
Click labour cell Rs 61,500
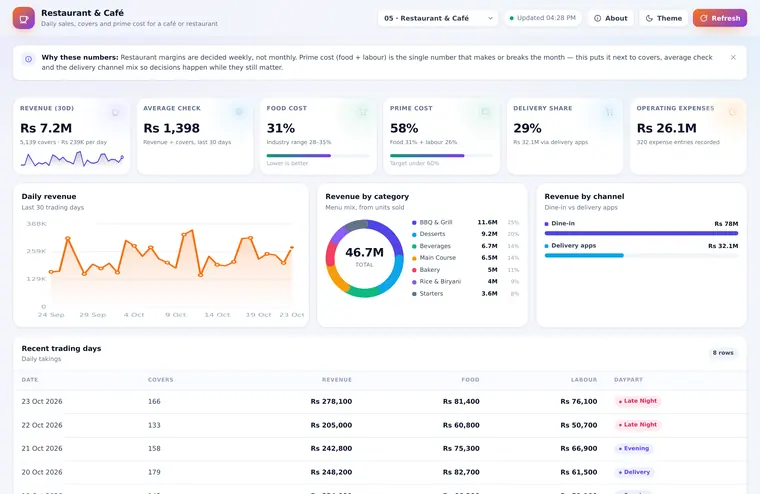pyautogui.click(x=579, y=472)
